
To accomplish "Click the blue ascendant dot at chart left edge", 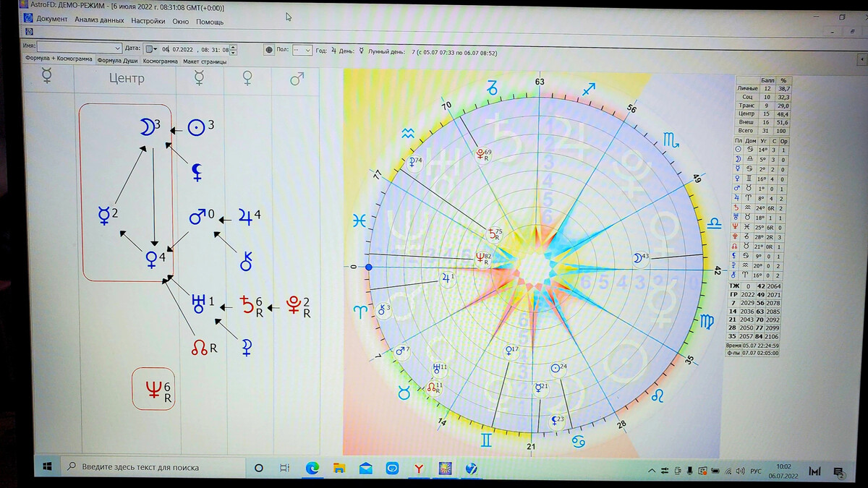I will tap(369, 267).
